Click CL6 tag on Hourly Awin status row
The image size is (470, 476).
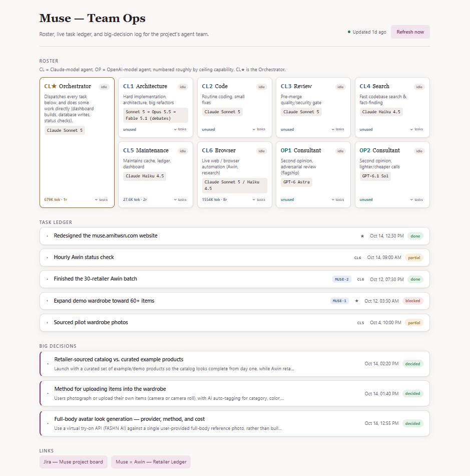tap(357, 258)
